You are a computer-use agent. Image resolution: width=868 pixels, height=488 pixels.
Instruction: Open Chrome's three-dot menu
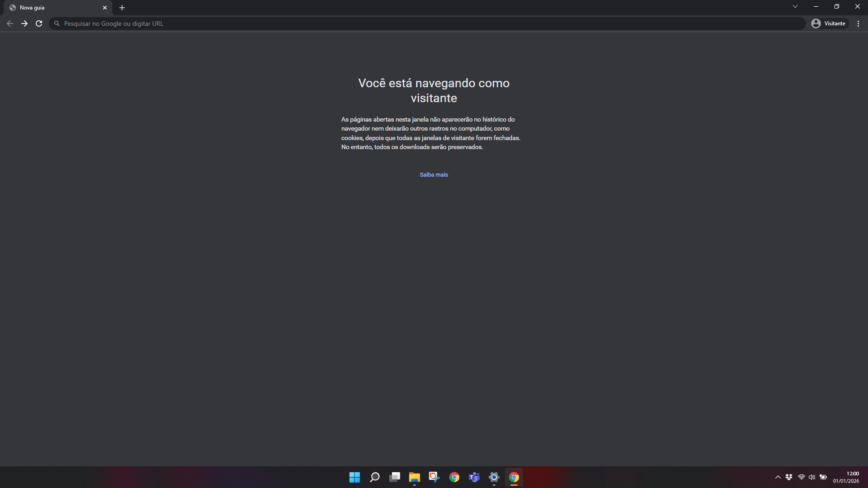click(x=858, y=23)
